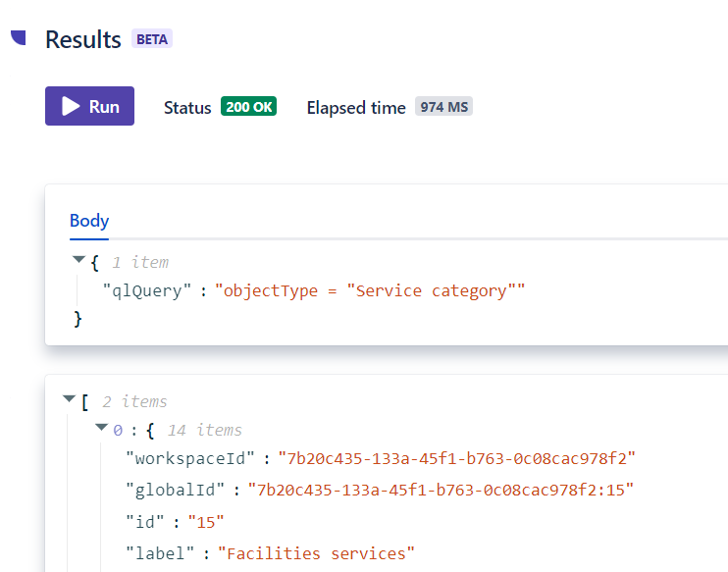Collapse the response array of 2 items
Image resolution: width=728 pixels, height=572 pixels.
[69, 400]
